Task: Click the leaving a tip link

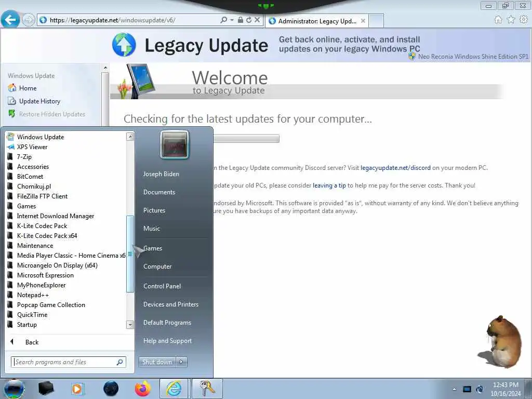Action: click(329, 185)
